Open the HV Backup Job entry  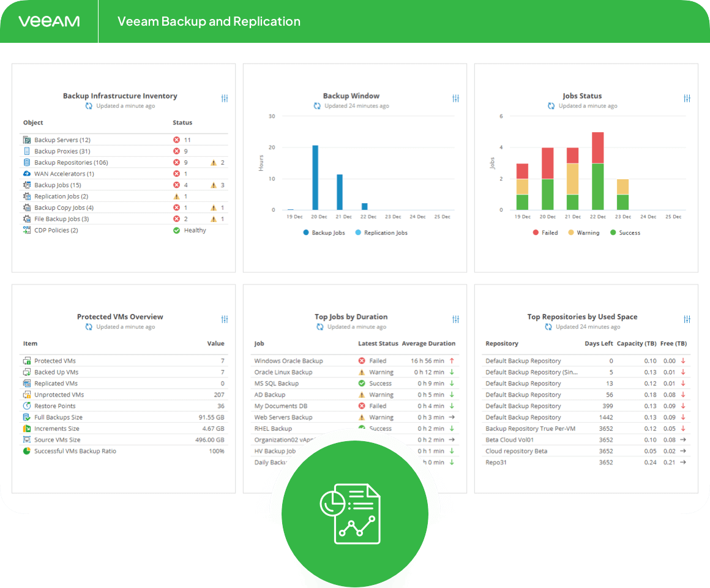275,452
